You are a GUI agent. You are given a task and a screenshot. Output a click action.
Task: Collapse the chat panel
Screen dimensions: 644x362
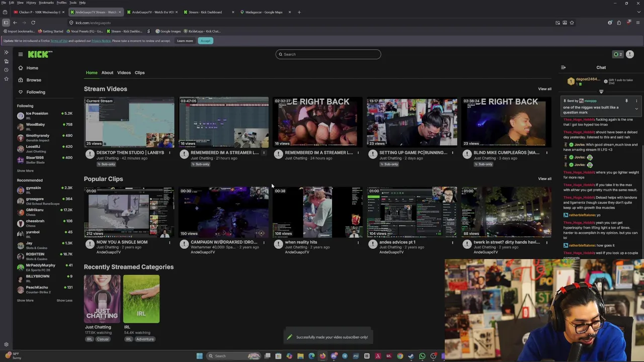point(563,67)
